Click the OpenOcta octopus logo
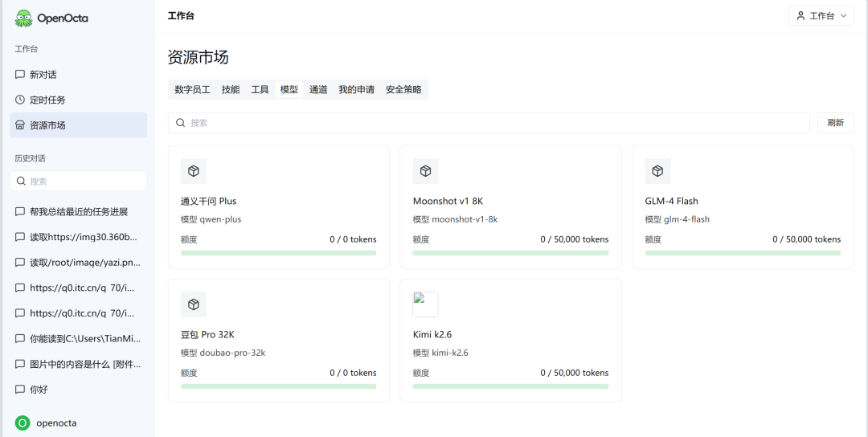Image resolution: width=868 pixels, height=437 pixels. (23, 18)
